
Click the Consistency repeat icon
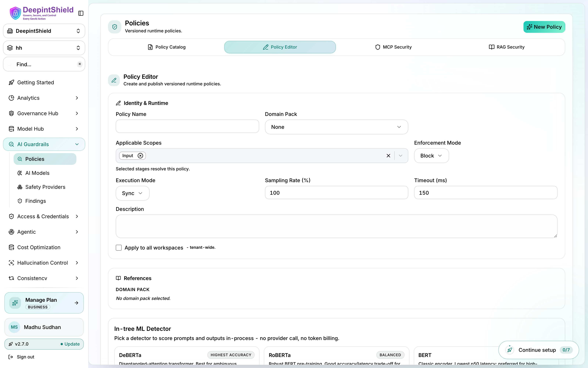pos(11,278)
